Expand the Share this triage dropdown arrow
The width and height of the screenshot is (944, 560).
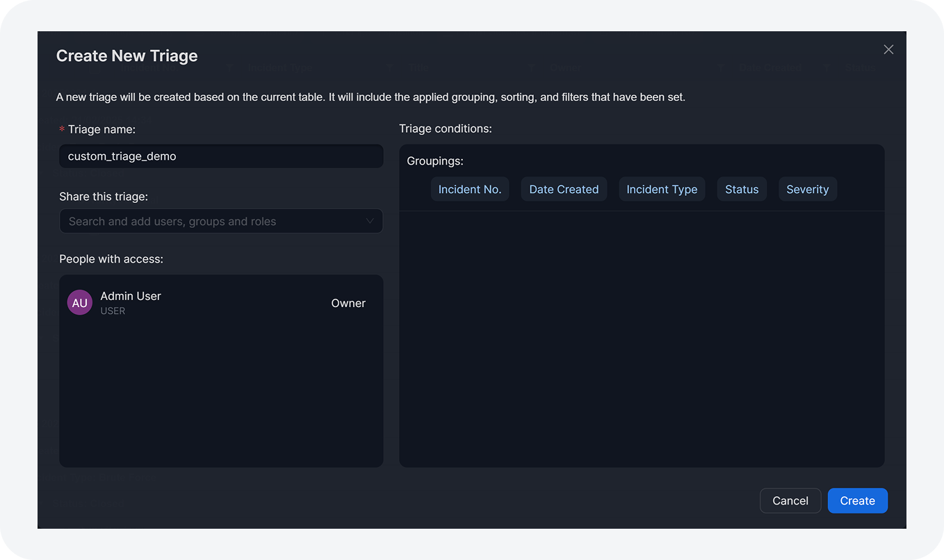point(370,222)
